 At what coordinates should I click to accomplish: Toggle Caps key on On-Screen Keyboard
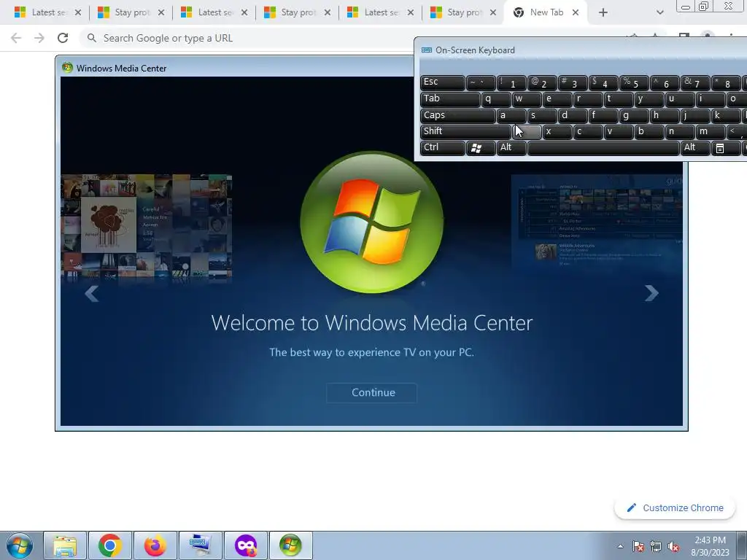[458, 115]
